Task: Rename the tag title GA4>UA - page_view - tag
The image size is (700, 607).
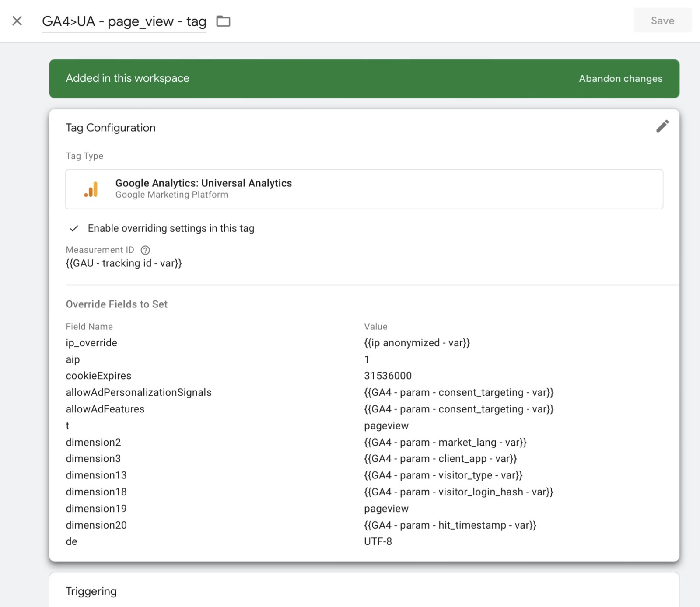Action: coord(124,21)
